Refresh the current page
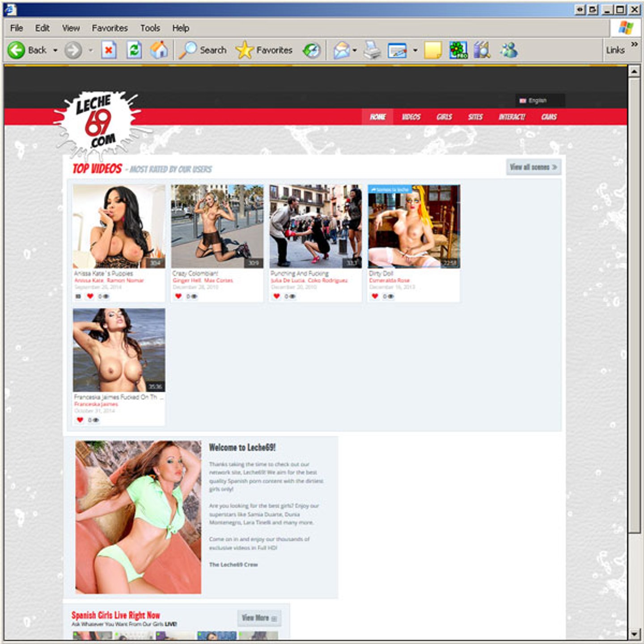This screenshot has width=644, height=644. point(134,50)
